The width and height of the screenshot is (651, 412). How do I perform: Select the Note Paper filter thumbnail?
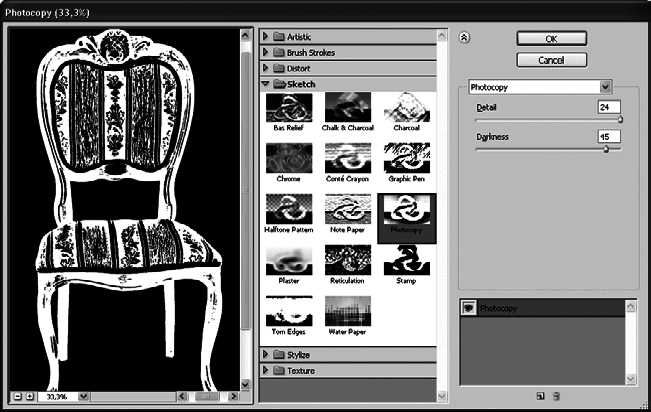348,209
